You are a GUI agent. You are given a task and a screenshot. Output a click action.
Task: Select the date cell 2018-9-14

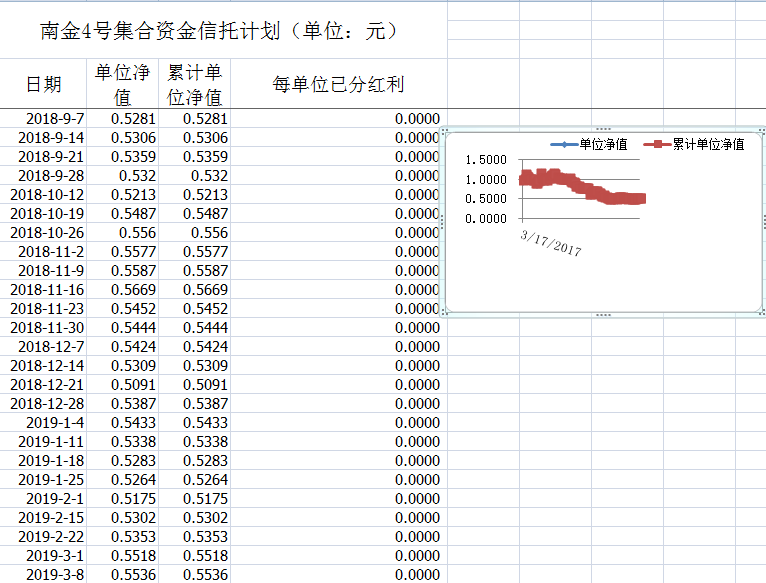[x=43, y=137]
